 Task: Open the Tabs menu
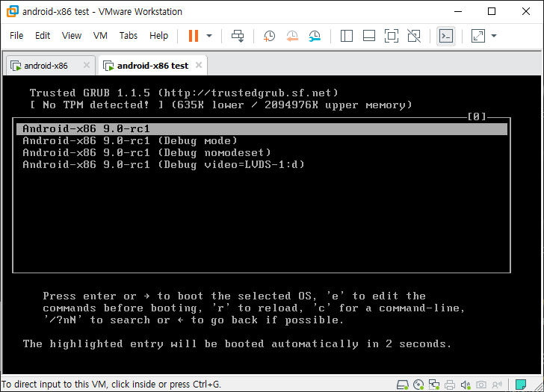click(129, 35)
